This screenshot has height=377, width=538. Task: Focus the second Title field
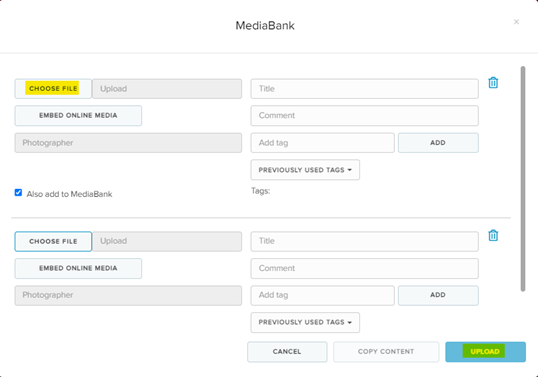click(x=364, y=241)
